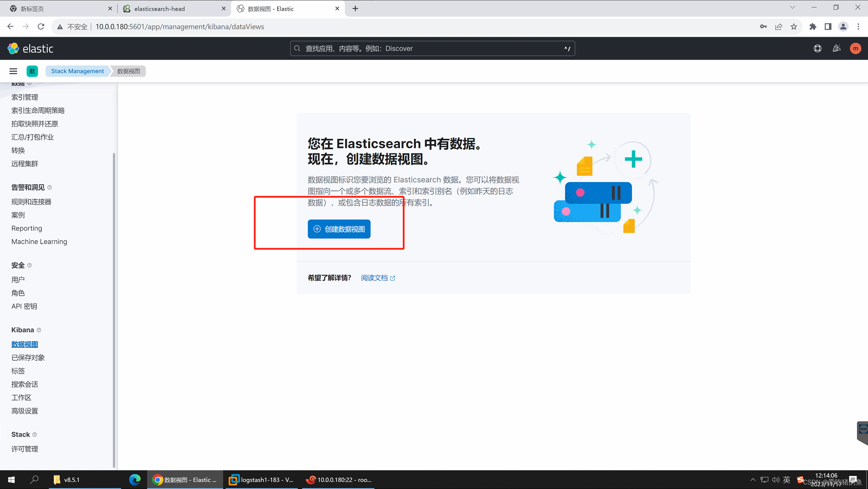Click 数据视图 sidebar menu item
868x489 pixels.
click(25, 344)
